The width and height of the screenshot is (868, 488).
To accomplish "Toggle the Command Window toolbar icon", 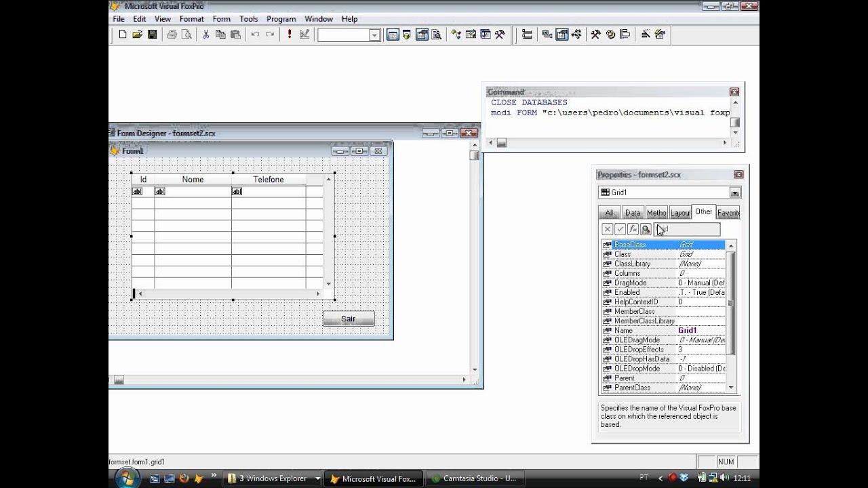I will 393,35.
